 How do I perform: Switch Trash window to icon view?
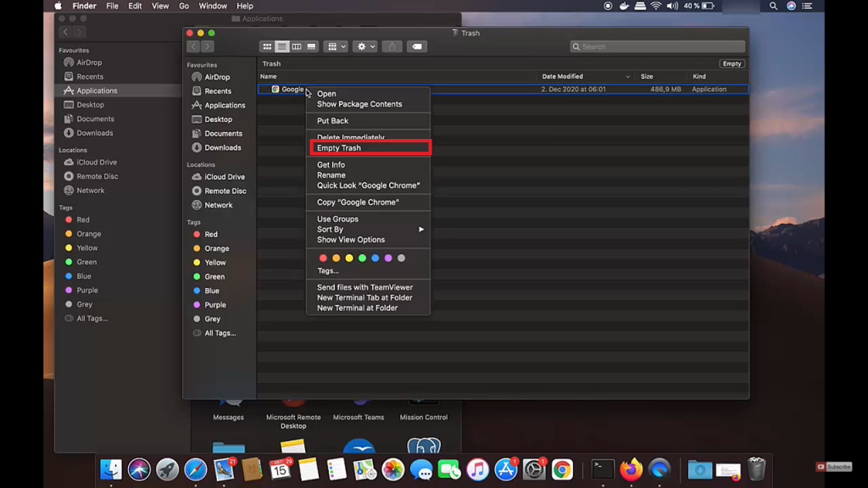pos(267,47)
